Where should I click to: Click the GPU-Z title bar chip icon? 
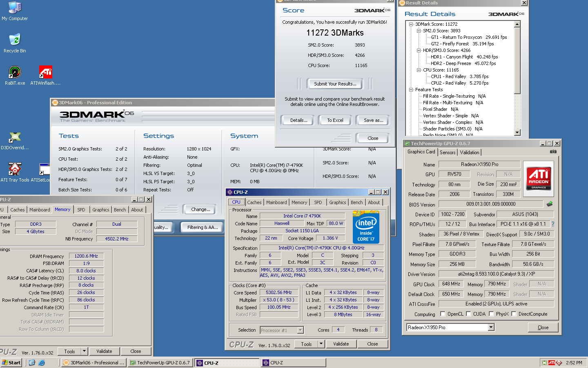407,144
